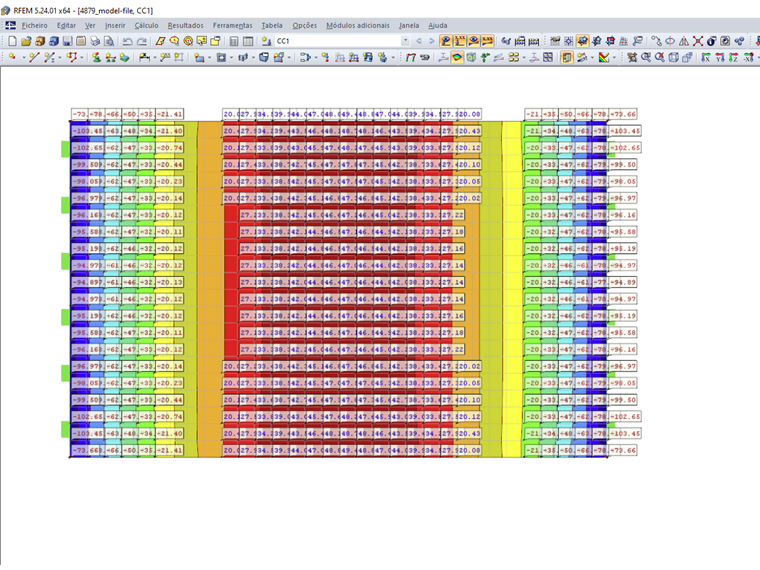Open an existing model file
The width and height of the screenshot is (760, 570).
pyautogui.click(x=26, y=41)
